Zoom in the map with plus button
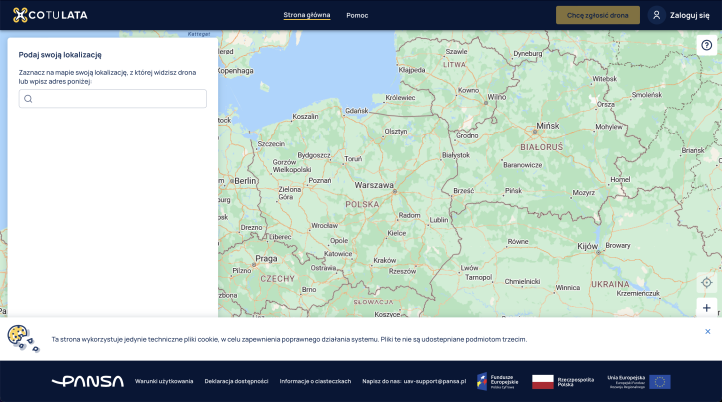Viewport: 722px width, 402px height. (x=706, y=308)
